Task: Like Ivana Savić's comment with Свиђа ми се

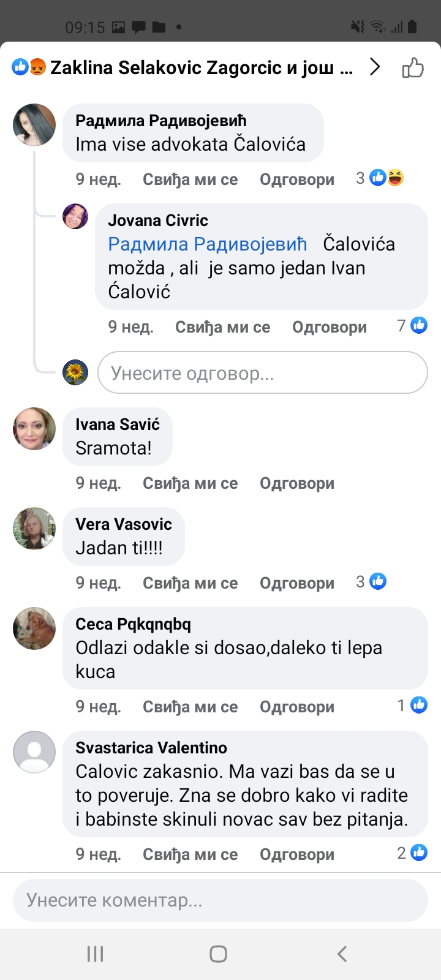Action: [190, 483]
